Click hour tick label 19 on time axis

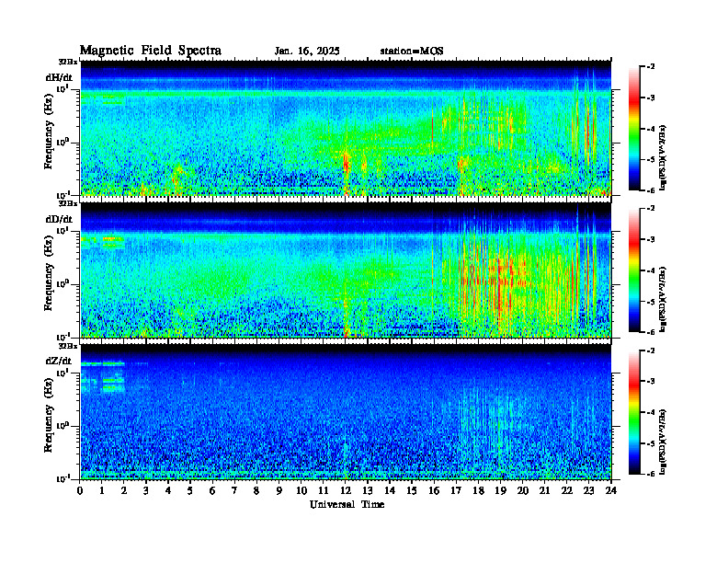(500, 491)
